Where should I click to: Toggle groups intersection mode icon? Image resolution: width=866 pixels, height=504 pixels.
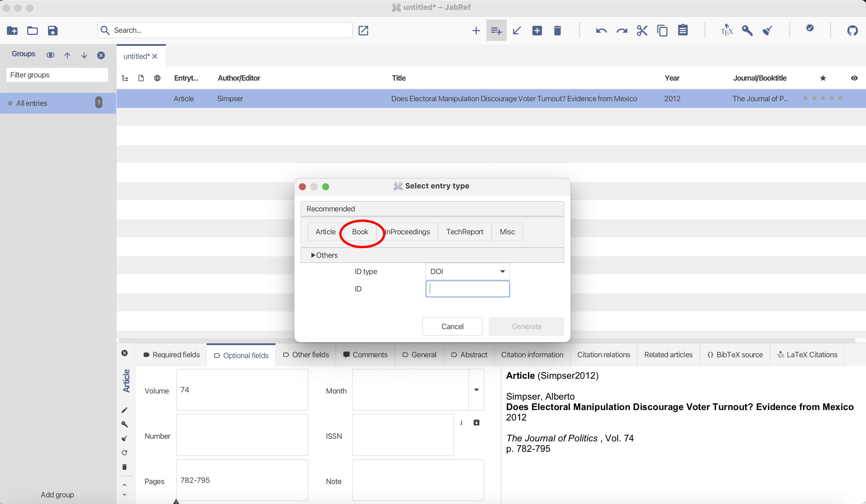click(x=50, y=55)
